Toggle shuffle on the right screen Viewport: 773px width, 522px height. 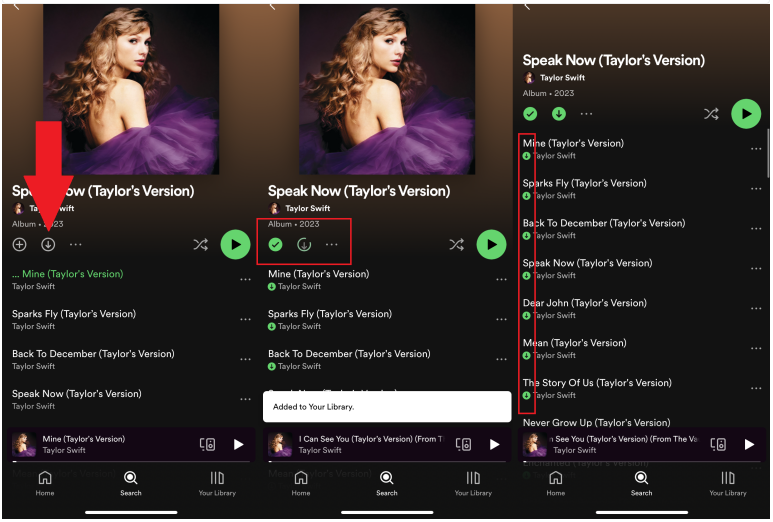click(711, 114)
